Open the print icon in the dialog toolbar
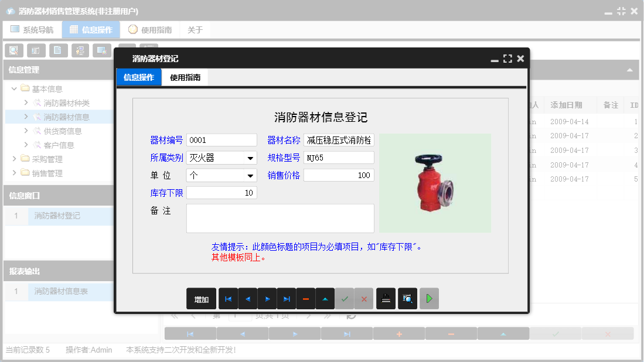 [386, 299]
